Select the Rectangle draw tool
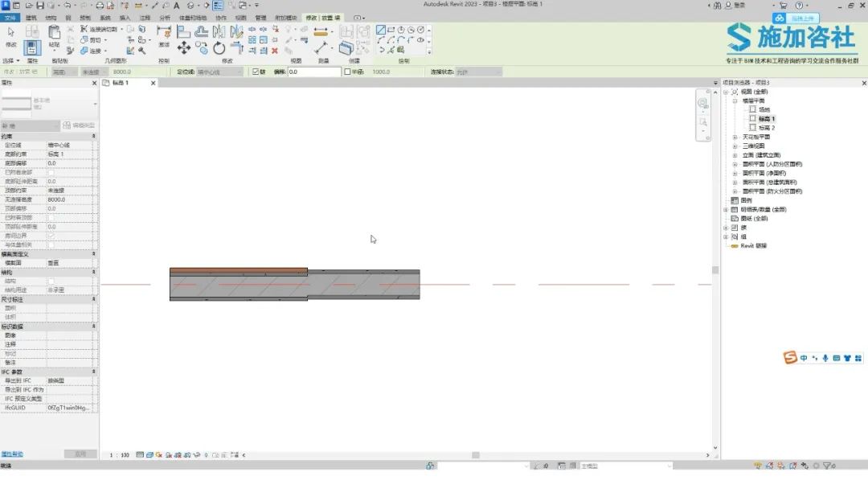 click(391, 30)
